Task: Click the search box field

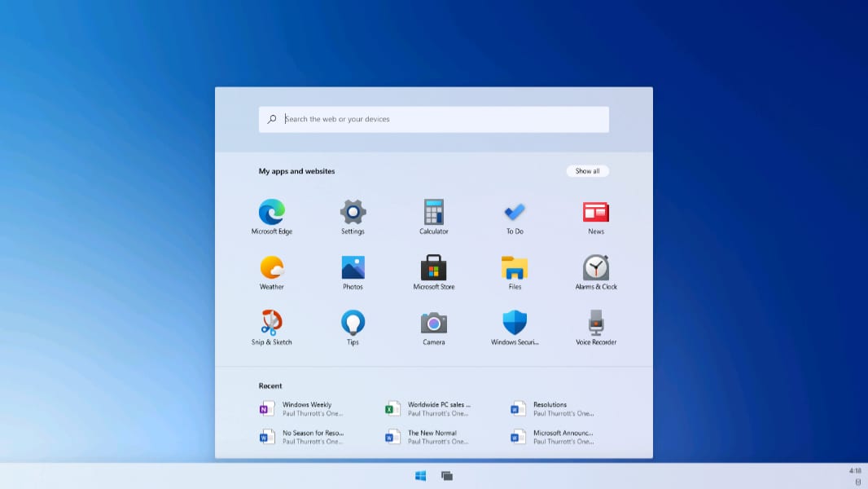Action: (x=433, y=119)
